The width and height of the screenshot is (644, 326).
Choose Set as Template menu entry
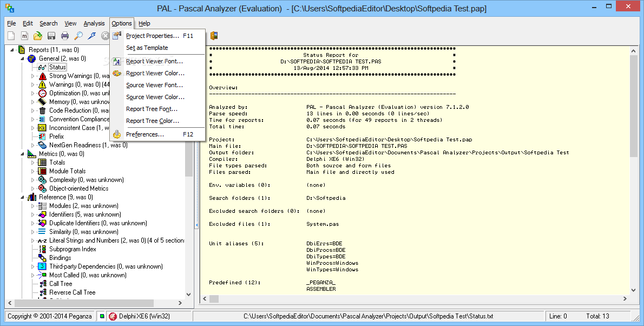click(x=157, y=48)
